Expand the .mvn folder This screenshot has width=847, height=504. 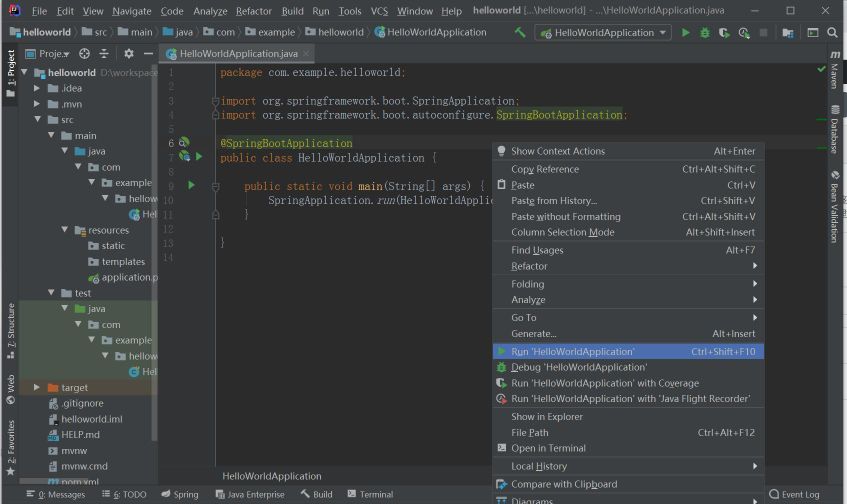click(x=37, y=104)
